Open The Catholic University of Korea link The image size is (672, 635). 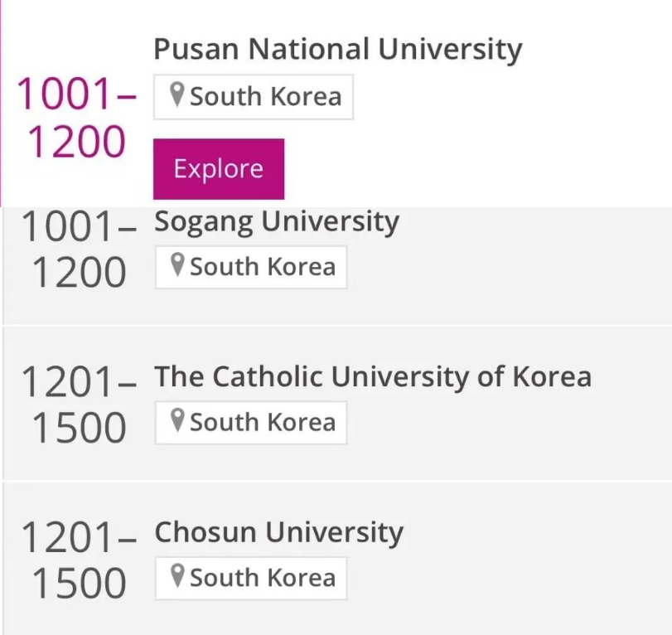click(373, 376)
